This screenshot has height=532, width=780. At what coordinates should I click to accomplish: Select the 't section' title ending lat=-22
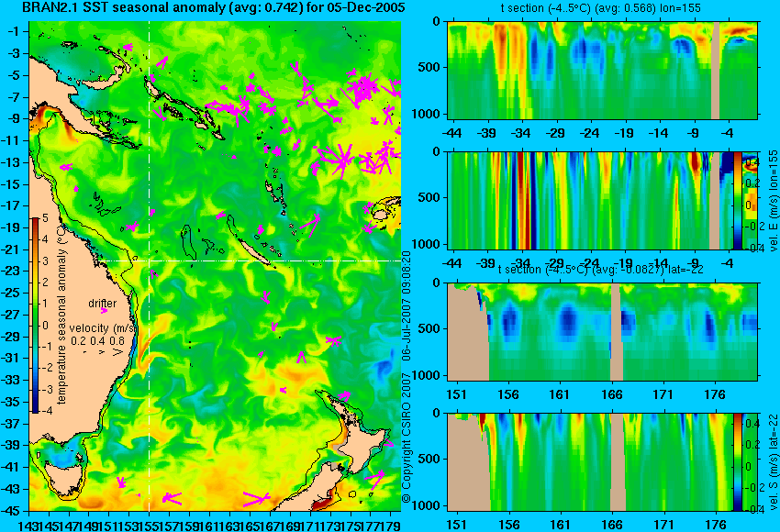tap(601, 269)
